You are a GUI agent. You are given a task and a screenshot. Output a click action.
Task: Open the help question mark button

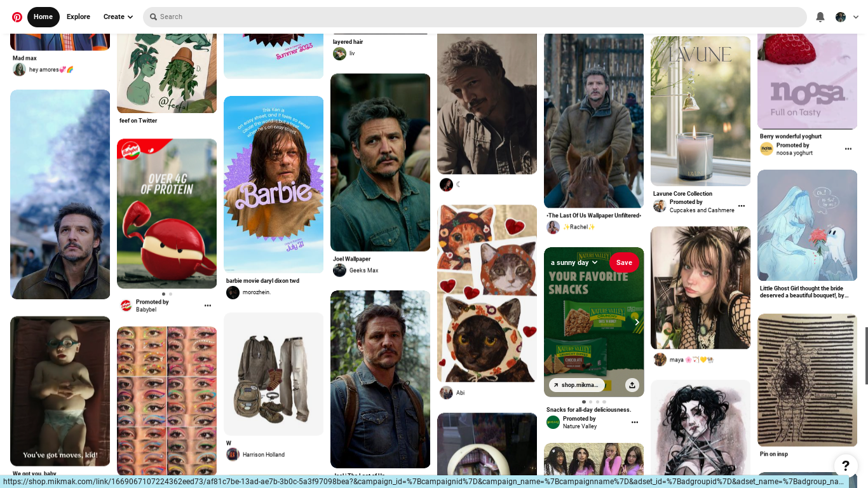click(845, 466)
